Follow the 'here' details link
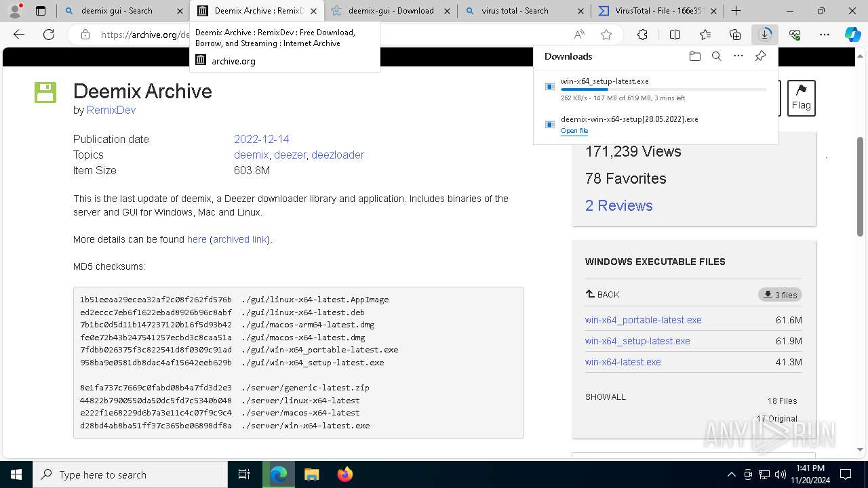Screen dimensions: 868x488 197,239
